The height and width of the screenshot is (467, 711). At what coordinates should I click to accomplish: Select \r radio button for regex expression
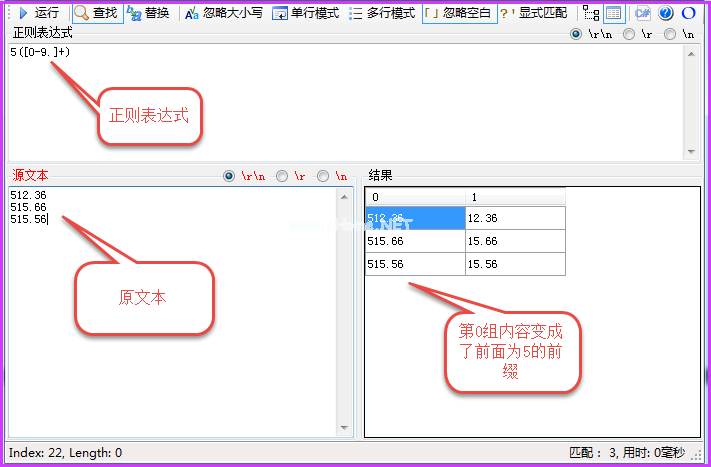pyautogui.click(x=628, y=33)
